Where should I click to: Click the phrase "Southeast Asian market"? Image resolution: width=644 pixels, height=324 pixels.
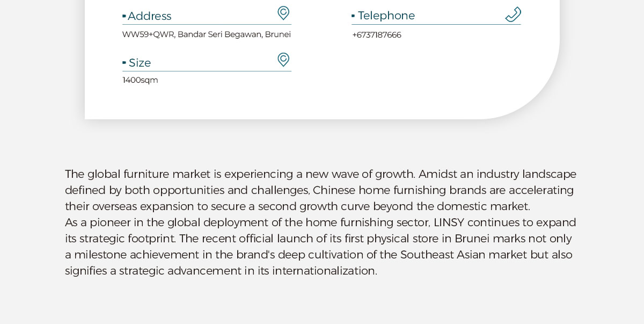tap(464, 255)
